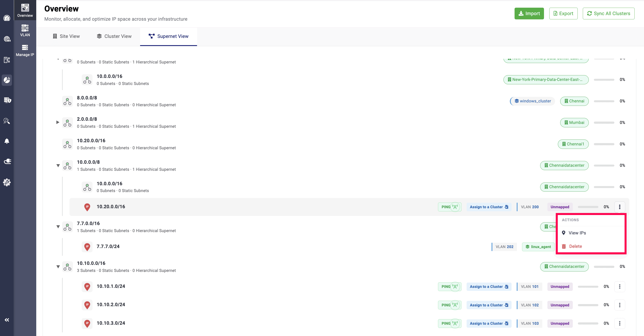644x336 pixels.
Task: Collapse the 10.0.0.0/8 supernet
Action: coord(58,165)
